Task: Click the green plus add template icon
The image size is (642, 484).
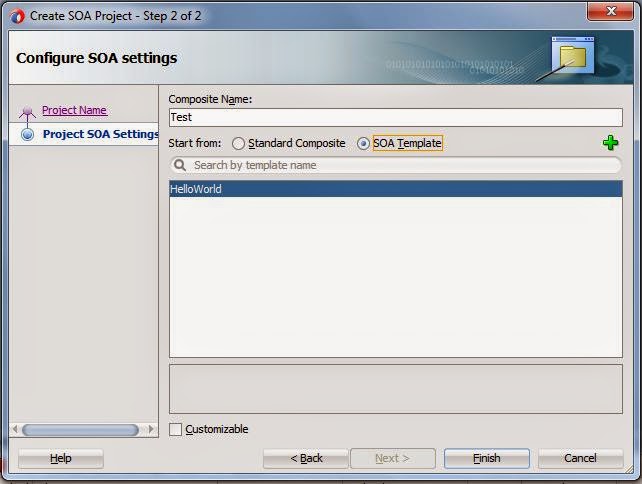Action: (x=610, y=143)
